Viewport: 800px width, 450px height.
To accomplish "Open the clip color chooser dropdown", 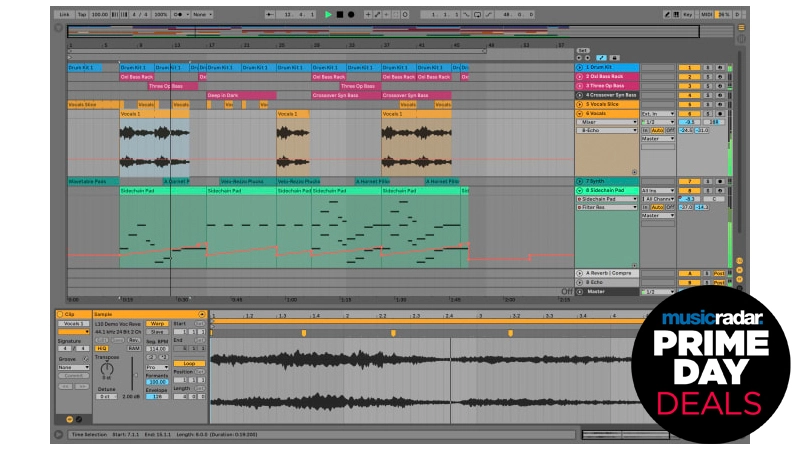I will 73,332.
